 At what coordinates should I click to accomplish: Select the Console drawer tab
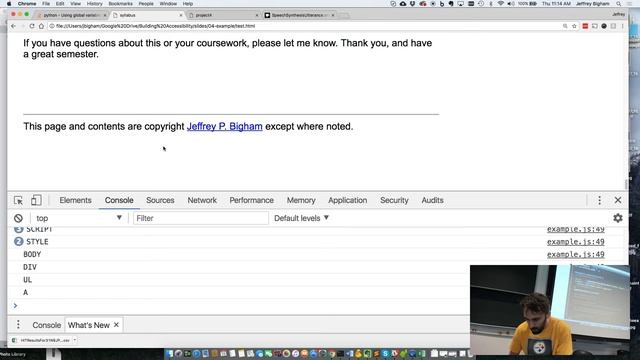(47, 325)
